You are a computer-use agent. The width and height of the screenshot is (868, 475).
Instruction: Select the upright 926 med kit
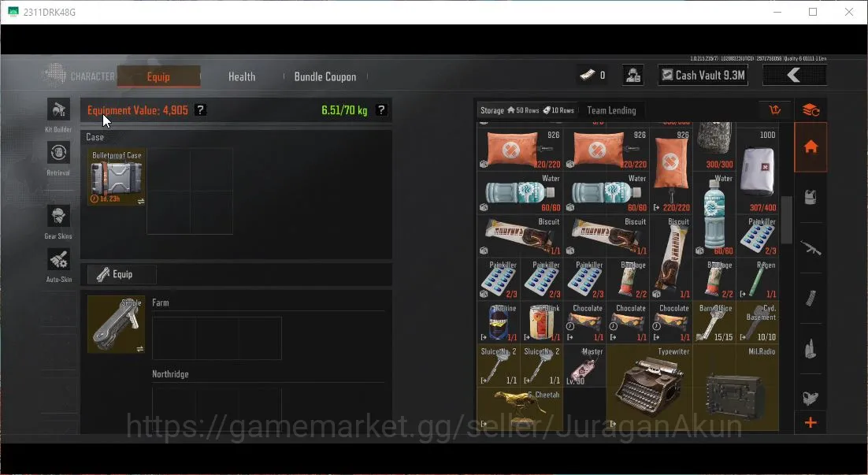671,170
